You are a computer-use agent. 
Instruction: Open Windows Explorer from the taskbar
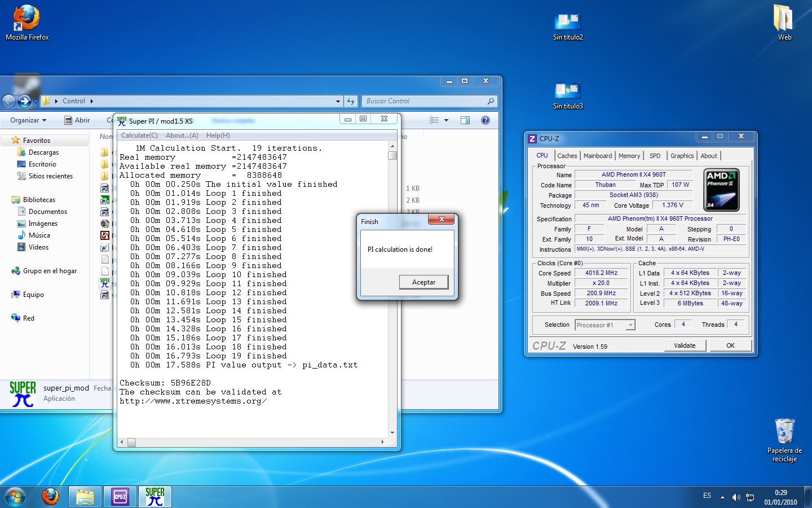click(85, 497)
